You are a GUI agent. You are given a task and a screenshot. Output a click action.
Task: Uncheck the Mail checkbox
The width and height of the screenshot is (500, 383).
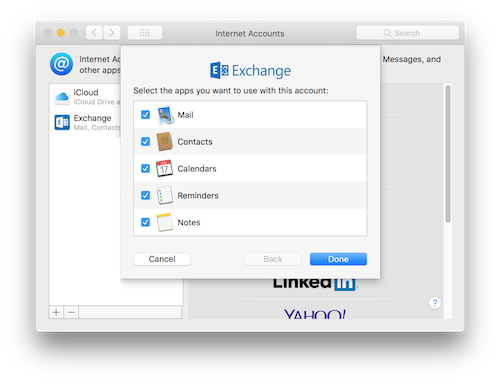[x=145, y=115]
